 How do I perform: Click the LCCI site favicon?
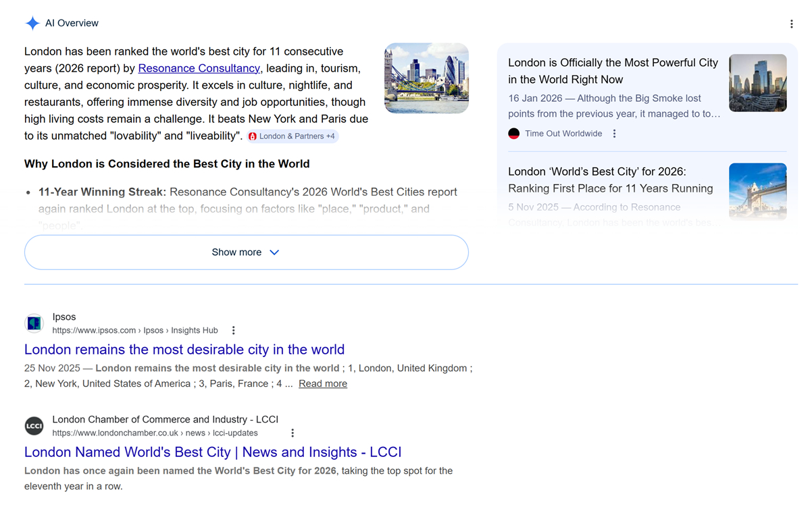tap(34, 426)
